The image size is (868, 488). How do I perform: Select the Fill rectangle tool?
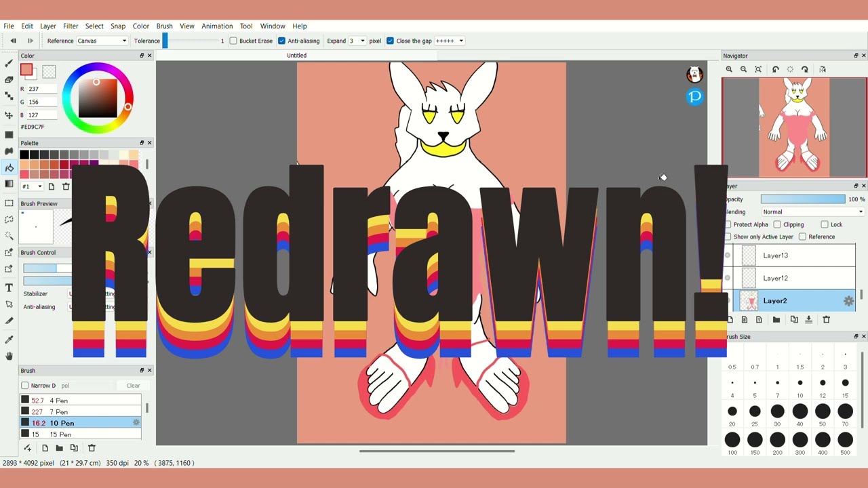(9, 135)
